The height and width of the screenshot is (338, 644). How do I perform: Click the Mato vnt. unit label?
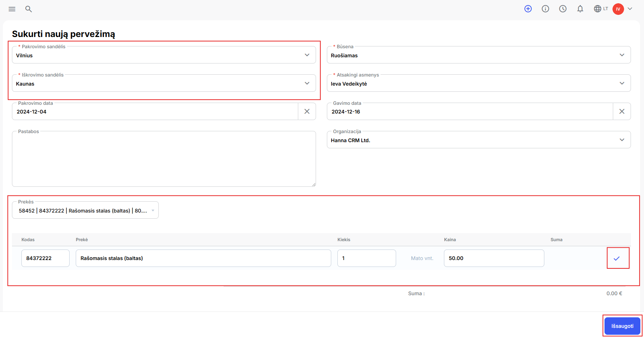pyautogui.click(x=422, y=258)
